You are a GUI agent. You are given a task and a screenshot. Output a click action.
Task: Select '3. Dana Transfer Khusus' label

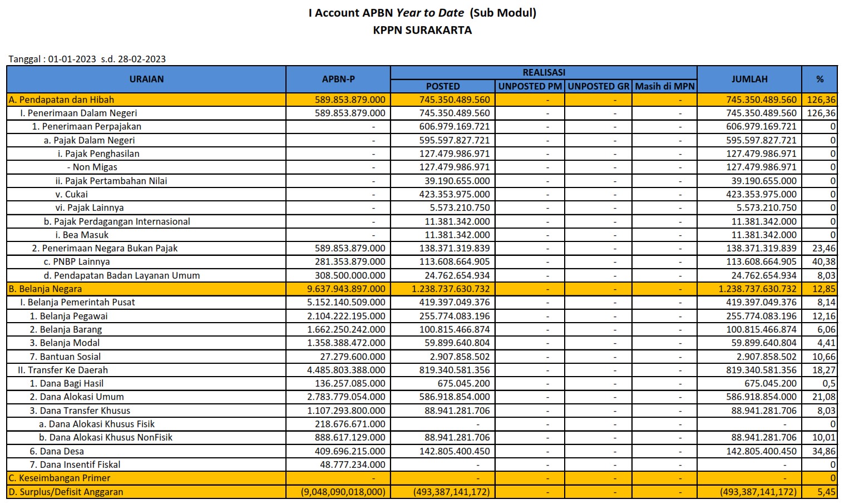tap(80, 411)
